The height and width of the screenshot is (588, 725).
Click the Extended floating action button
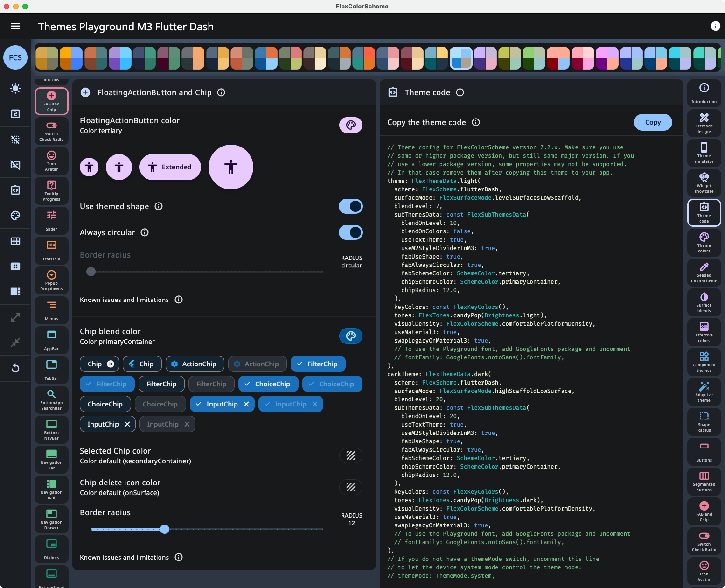(170, 167)
